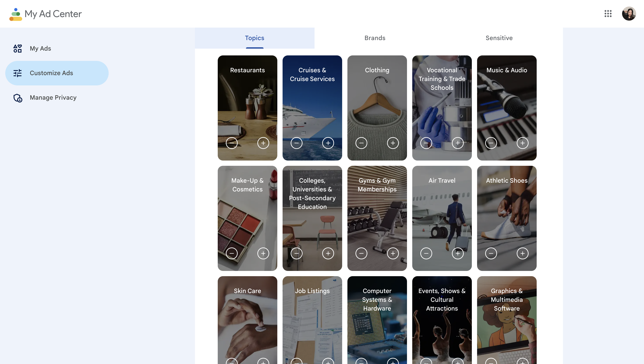The height and width of the screenshot is (364, 644).
Task: Open the account profile avatar
Action: pos(629,14)
